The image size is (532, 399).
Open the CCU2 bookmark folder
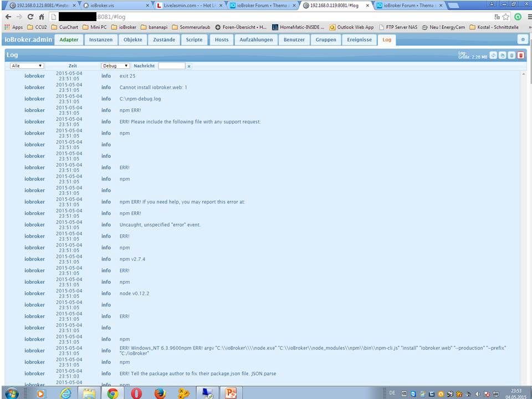click(x=37, y=27)
